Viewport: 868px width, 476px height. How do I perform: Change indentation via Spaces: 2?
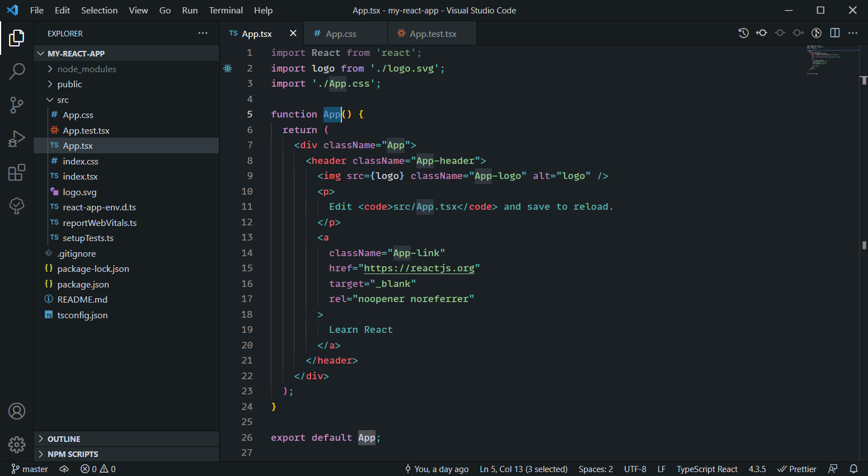click(x=595, y=469)
